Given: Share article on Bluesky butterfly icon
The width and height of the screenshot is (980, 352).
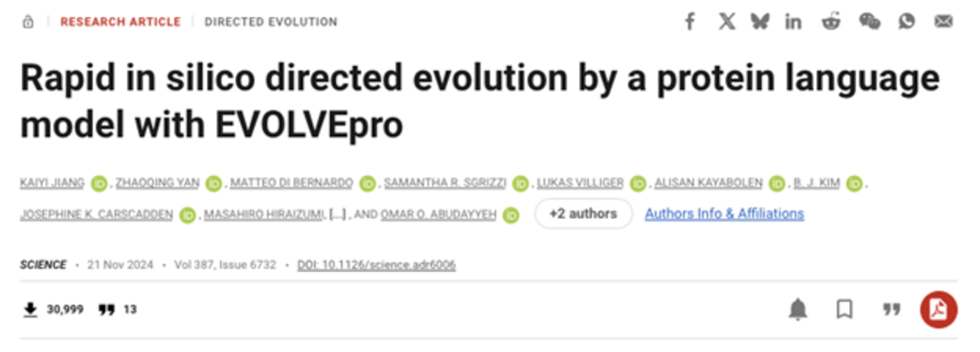Looking at the screenshot, I should (759, 22).
